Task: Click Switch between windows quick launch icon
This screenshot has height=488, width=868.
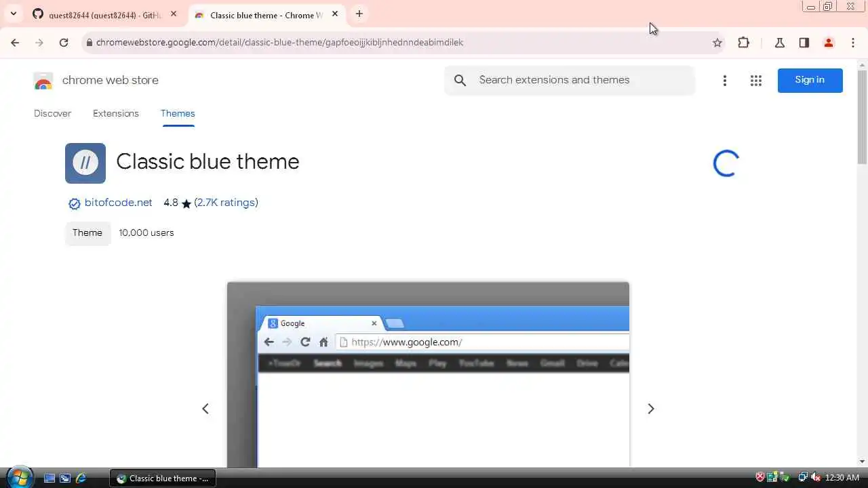Action: (x=65, y=478)
